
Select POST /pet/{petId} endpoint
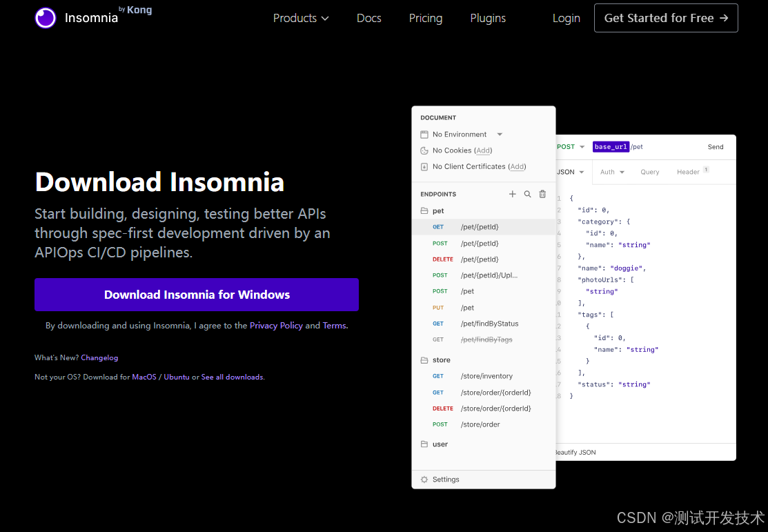[x=484, y=244]
